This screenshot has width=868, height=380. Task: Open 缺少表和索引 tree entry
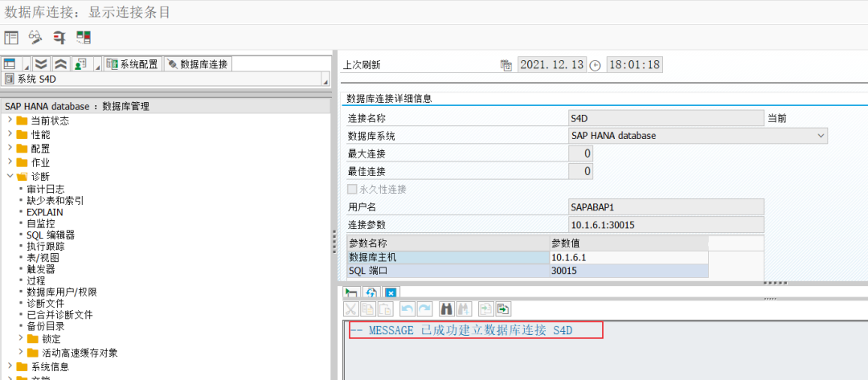pyautogui.click(x=55, y=200)
